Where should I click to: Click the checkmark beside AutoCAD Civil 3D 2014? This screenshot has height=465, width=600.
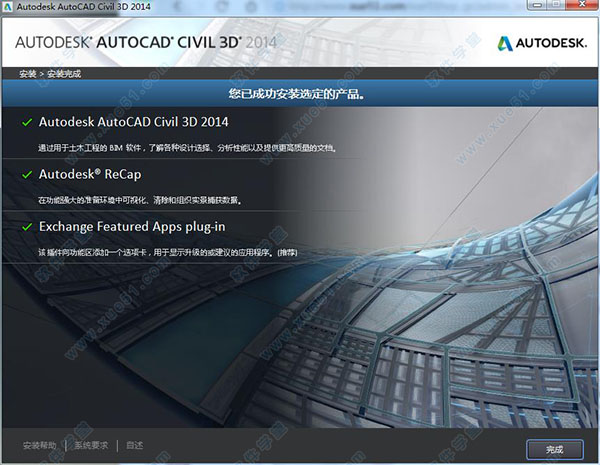click(26, 122)
